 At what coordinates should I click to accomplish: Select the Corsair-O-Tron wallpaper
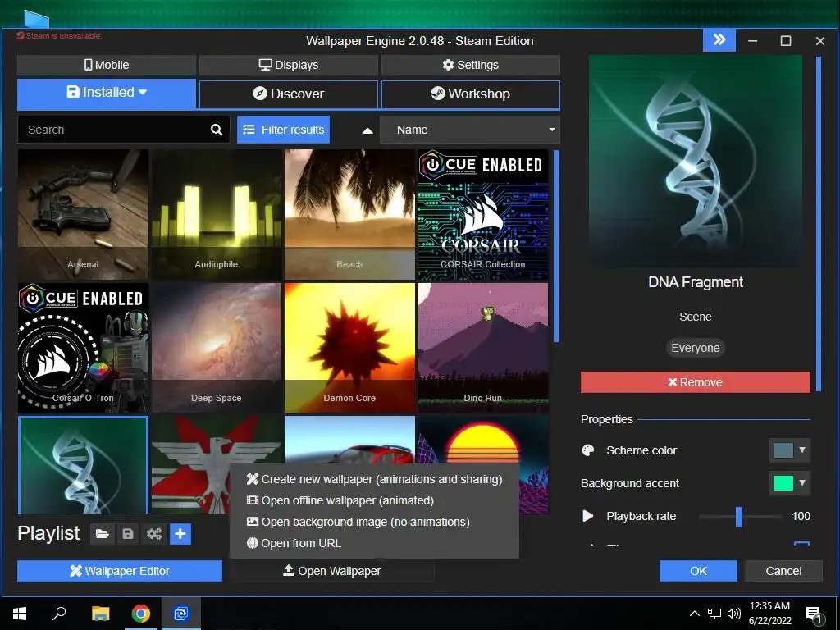(83, 348)
